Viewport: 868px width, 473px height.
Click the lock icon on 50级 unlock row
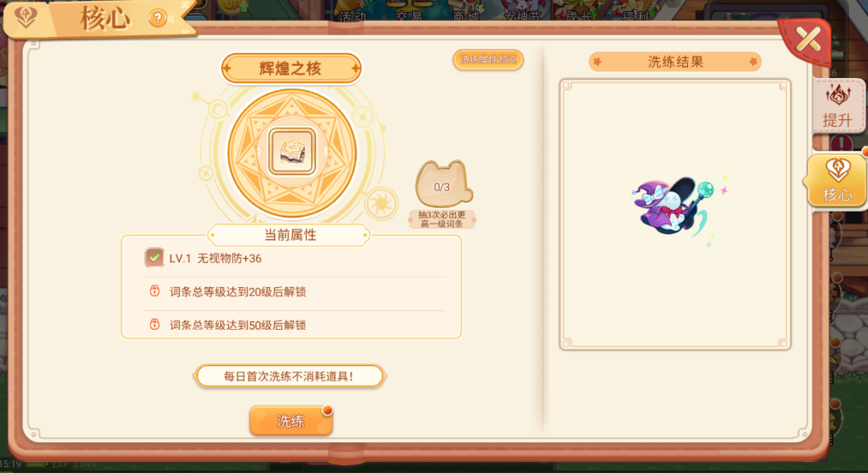coord(154,324)
